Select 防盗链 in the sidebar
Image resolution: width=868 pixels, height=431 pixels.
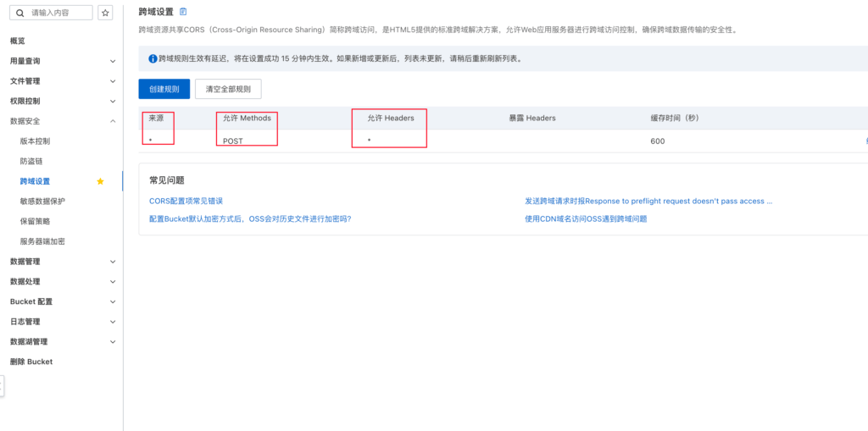tap(31, 161)
